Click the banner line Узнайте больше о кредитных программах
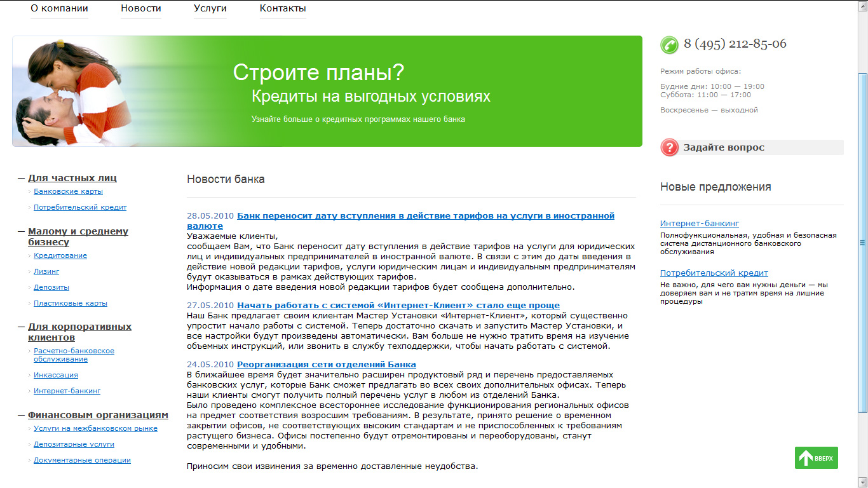868x488 pixels. [358, 119]
